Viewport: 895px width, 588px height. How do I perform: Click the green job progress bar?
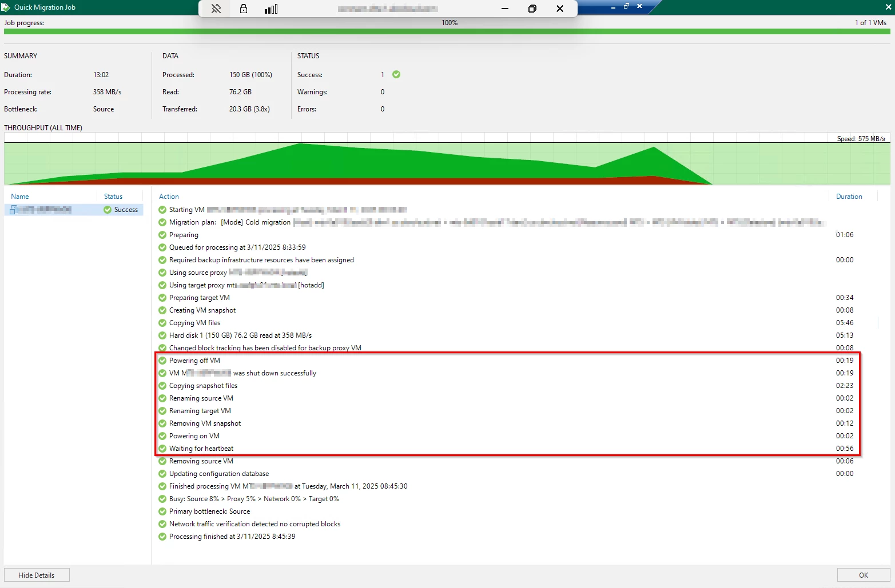447,31
